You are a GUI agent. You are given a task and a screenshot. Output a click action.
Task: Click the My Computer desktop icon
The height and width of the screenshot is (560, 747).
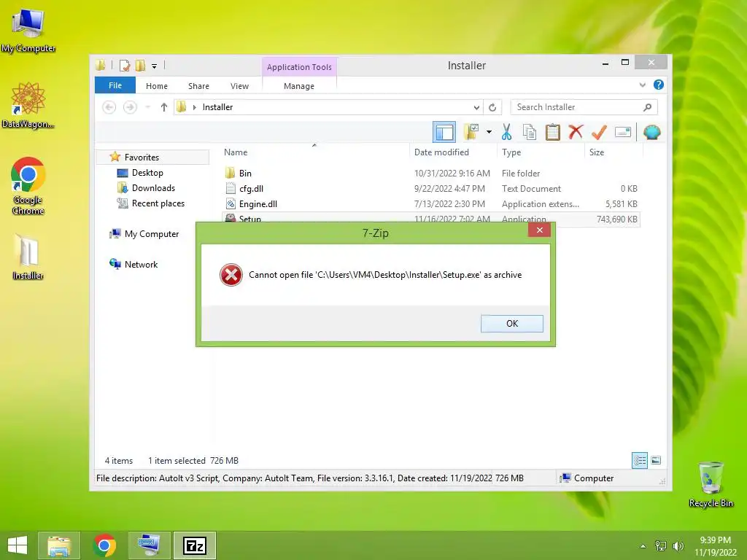pyautogui.click(x=28, y=29)
